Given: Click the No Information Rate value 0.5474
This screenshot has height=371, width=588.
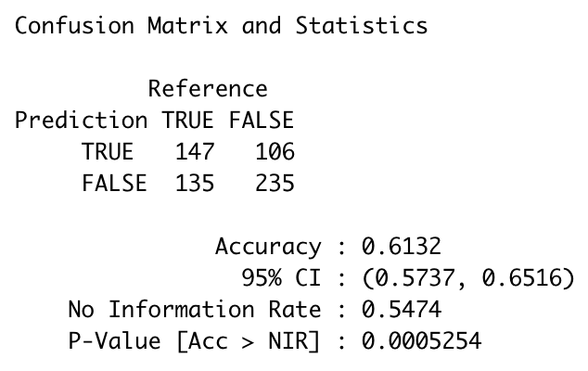Looking at the screenshot, I should [x=402, y=310].
